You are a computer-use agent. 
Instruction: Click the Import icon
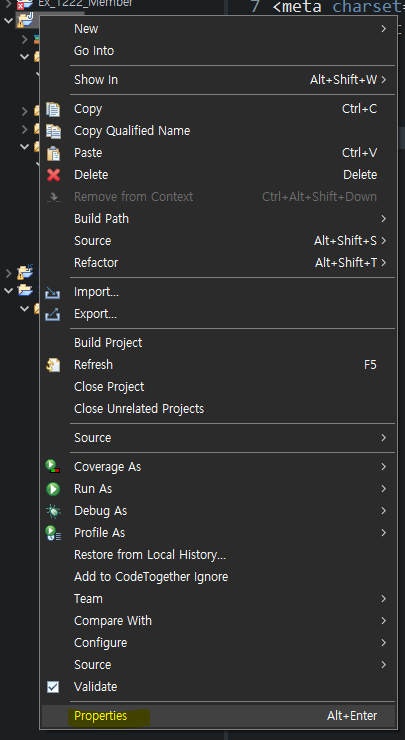point(52,292)
